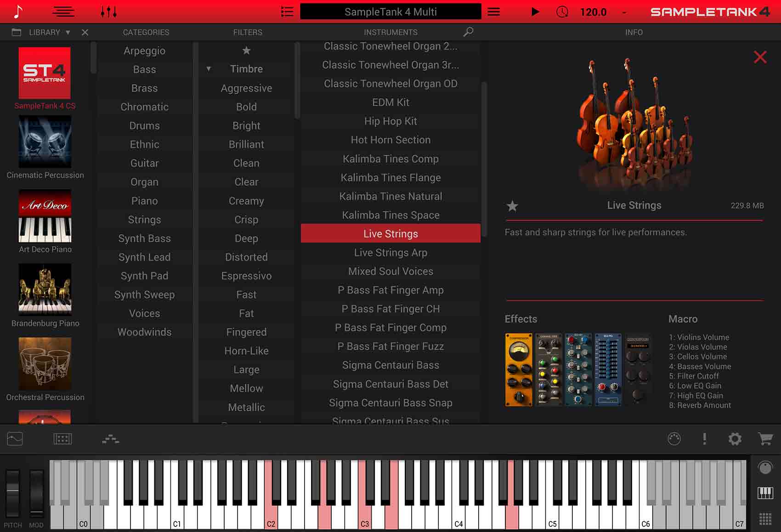The height and width of the screenshot is (532, 781).
Task: Select the Orchestral Percussion library
Action: [45, 364]
